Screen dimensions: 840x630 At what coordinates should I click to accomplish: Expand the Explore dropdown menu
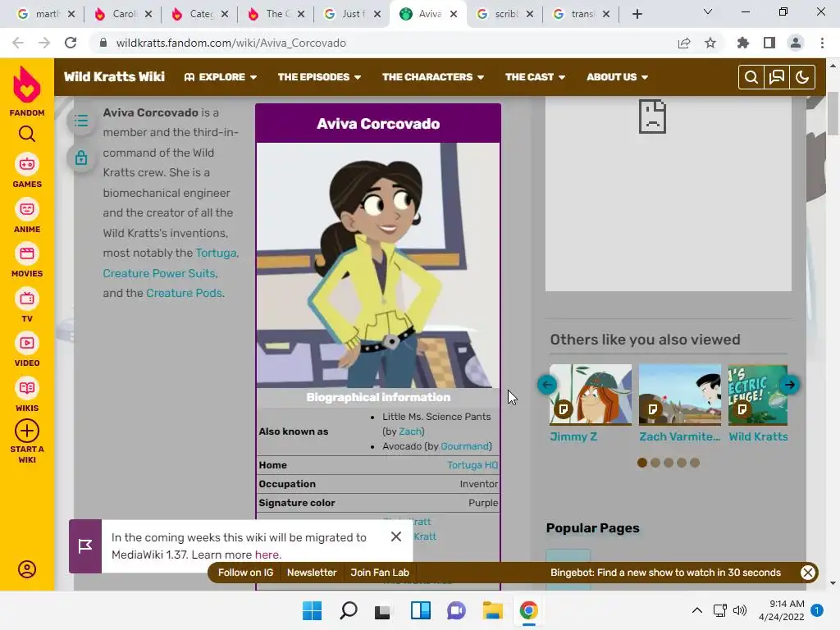click(220, 77)
